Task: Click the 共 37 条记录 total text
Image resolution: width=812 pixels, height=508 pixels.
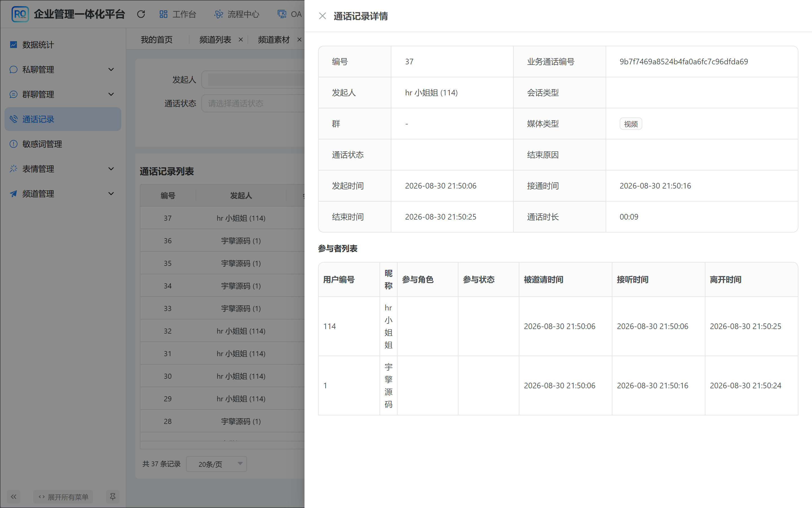Action: [161, 464]
